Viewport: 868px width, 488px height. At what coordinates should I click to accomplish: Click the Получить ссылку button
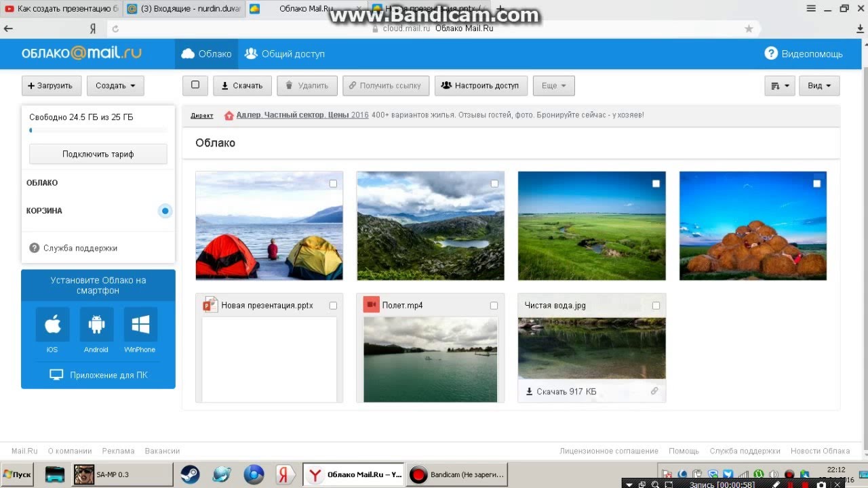tap(386, 86)
